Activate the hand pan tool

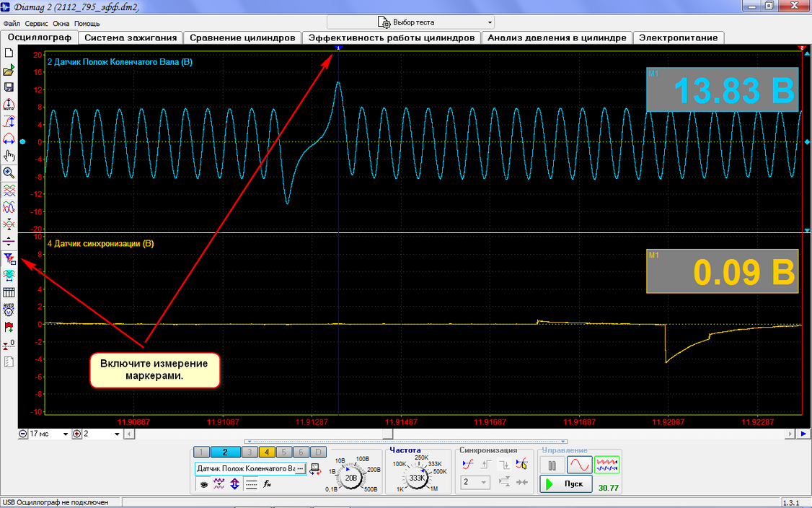click(x=9, y=156)
